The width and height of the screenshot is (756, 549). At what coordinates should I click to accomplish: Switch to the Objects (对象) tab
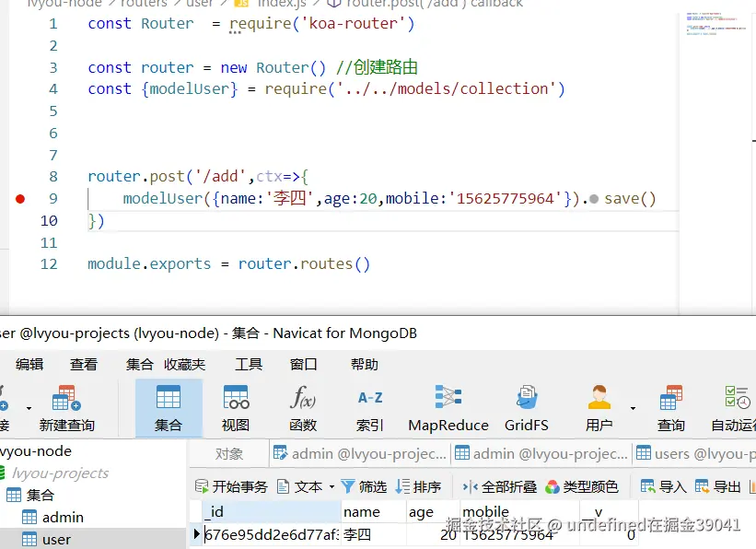[x=229, y=454]
